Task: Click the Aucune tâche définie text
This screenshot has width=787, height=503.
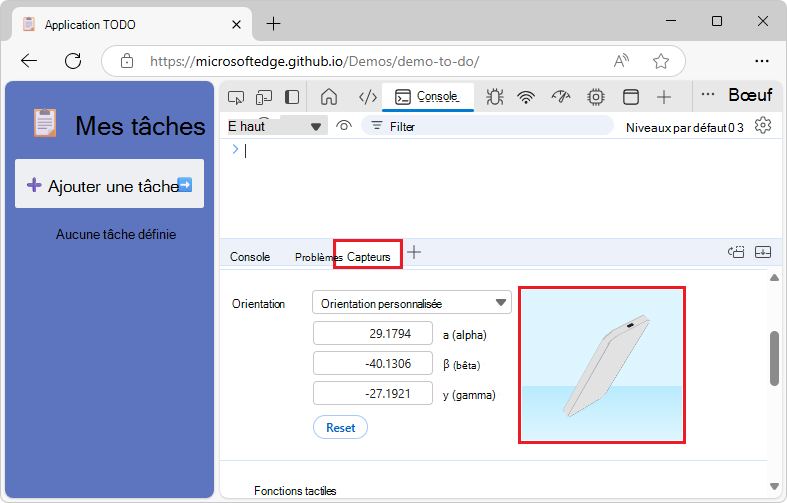Action: coord(116,234)
